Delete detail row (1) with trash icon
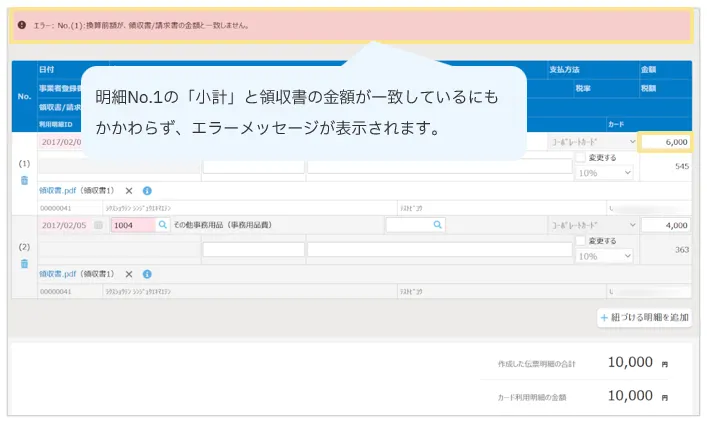707x422 pixels. pyautogui.click(x=24, y=181)
